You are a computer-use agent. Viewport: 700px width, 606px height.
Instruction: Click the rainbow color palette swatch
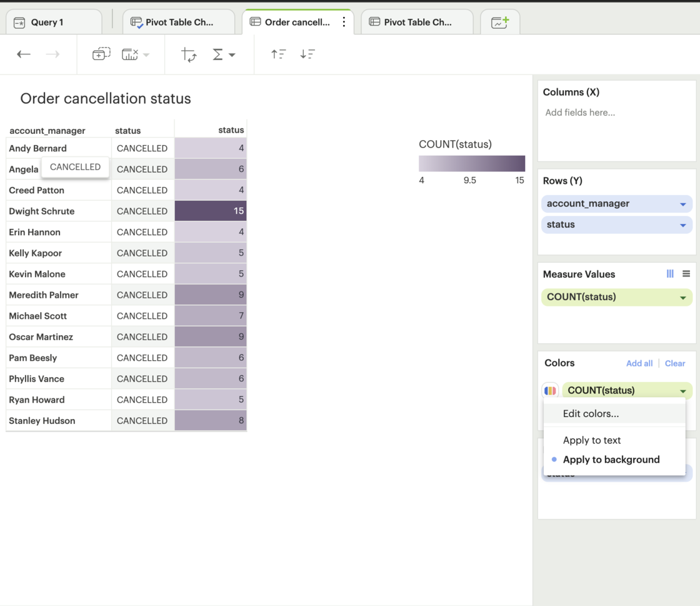point(549,390)
